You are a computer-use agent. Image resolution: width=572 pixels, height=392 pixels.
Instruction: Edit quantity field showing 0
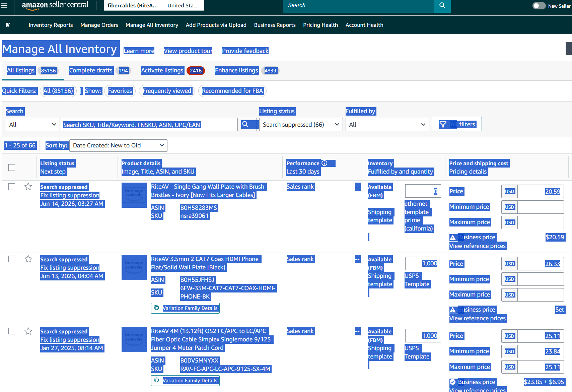423,191
